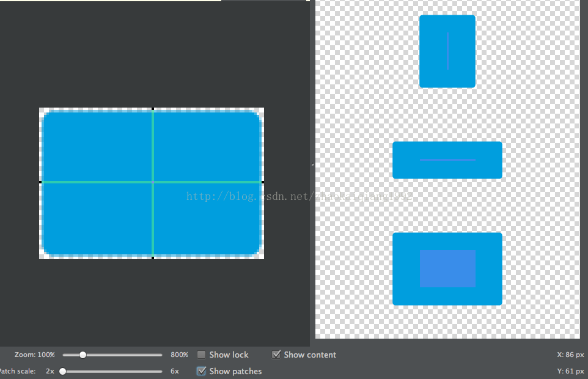The height and width of the screenshot is (379, 588).
Task: Select the both-directions stretched preview image
Action: [x=447, y=269]
